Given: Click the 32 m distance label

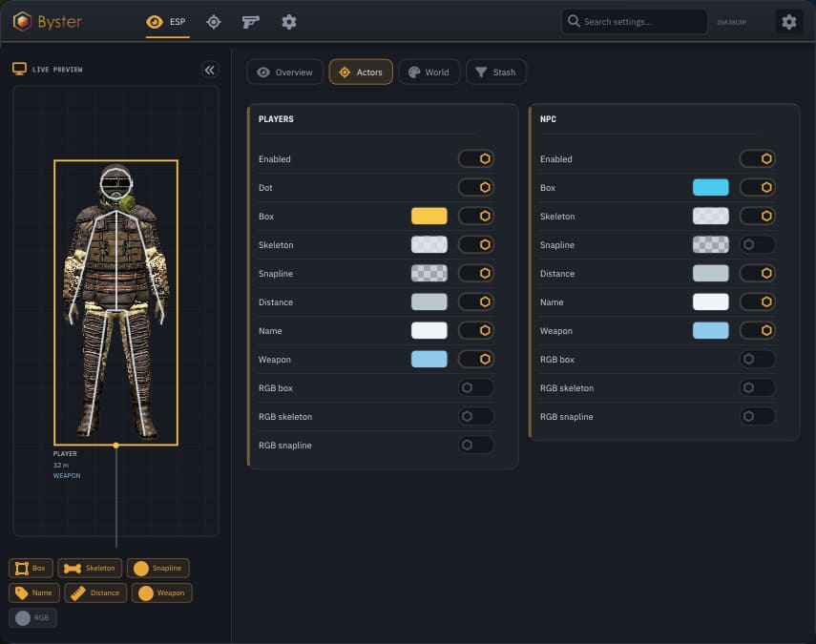Looking at the screenshot, I should click(x=61, y=465).
